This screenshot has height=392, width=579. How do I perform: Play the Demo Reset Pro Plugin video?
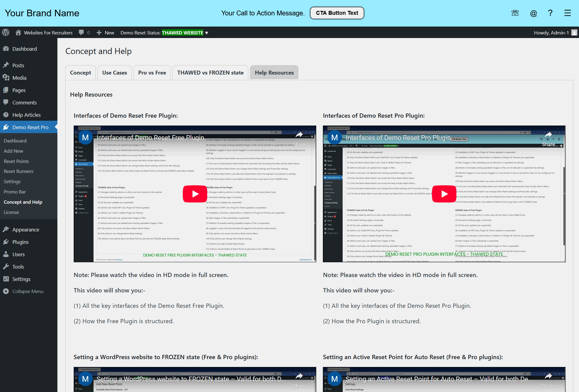click(444, 194)
